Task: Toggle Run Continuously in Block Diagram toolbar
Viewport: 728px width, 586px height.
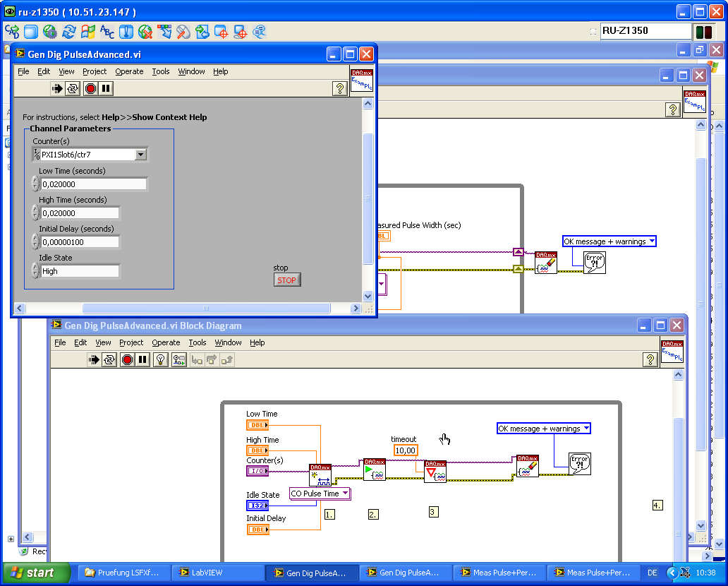Action: click(x=109, y=359)
